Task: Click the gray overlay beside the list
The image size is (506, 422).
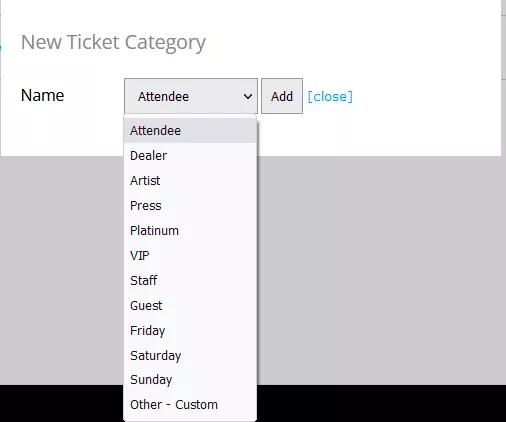Action: click(x=380, y=270)
